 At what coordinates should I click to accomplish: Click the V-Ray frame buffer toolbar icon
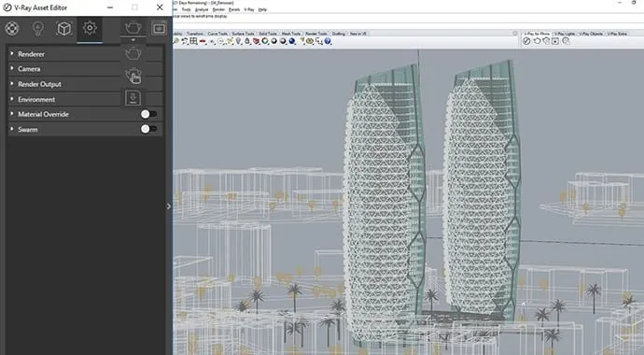(555, 41)
